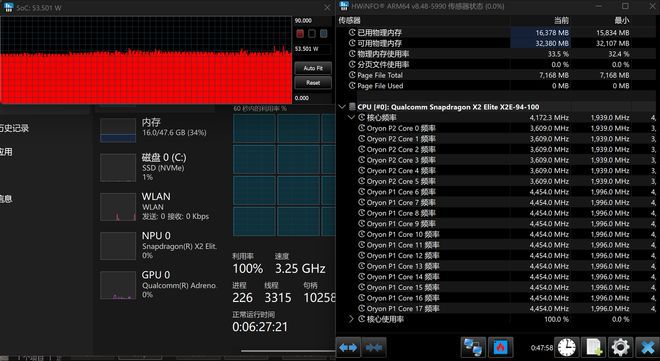This screenshot has width=660, height=361.
Task: Open HWiNFO sensor settings gear
Action: [620, 348]
